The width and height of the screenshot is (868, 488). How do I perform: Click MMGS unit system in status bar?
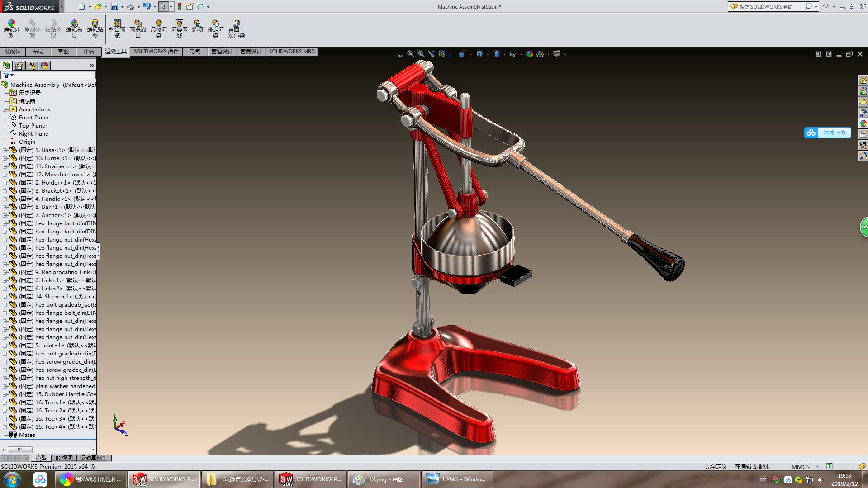pos(801,466)
